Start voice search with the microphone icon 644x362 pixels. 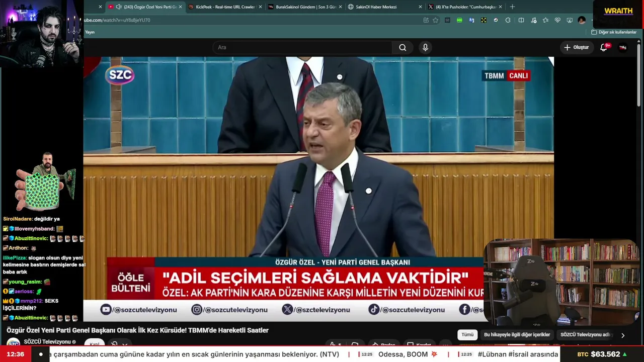[425, 47]
